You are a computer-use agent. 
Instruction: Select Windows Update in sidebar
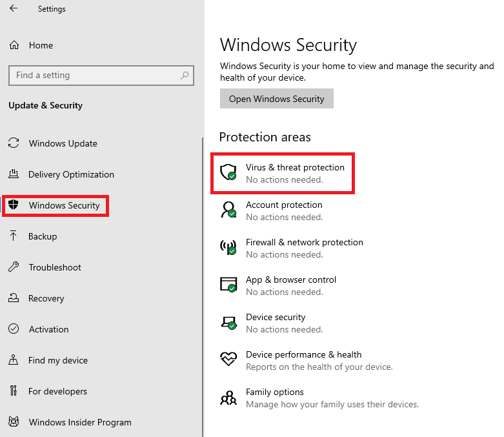pyautogui.click(x=63, y=143)
